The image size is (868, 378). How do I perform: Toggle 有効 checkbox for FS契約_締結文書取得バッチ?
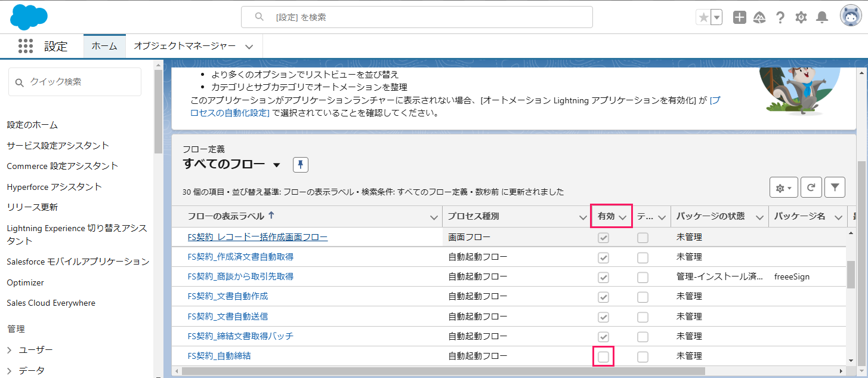click(x=604, y=336)
